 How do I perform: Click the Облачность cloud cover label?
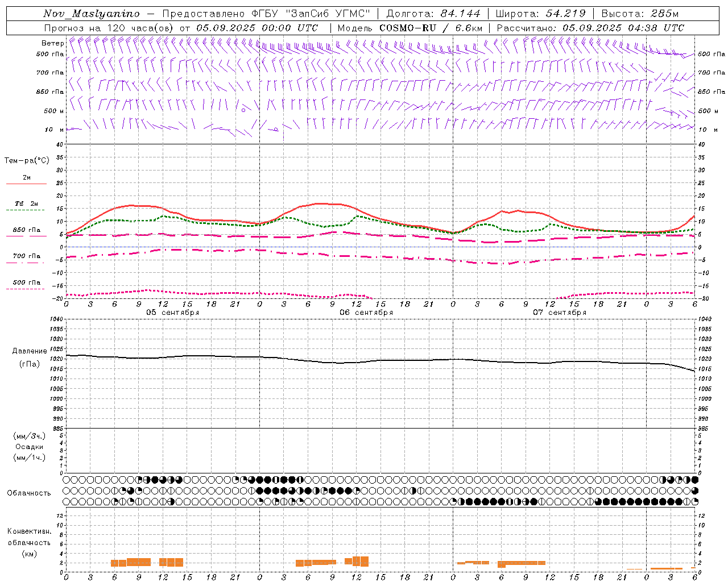point(29,493)
